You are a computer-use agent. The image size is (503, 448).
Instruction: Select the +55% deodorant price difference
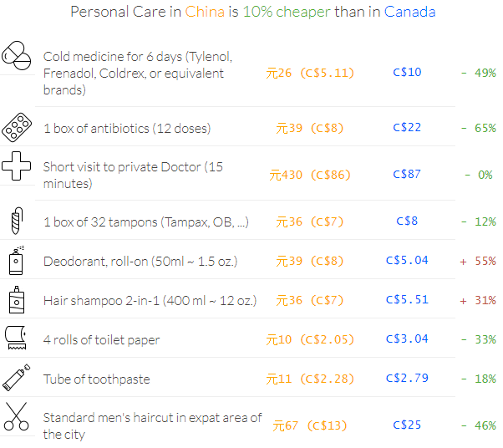(x=478, y=262)
